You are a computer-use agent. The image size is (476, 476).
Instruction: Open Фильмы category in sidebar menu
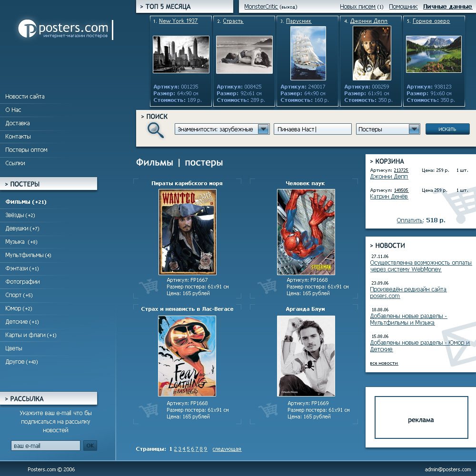(26, 202)
